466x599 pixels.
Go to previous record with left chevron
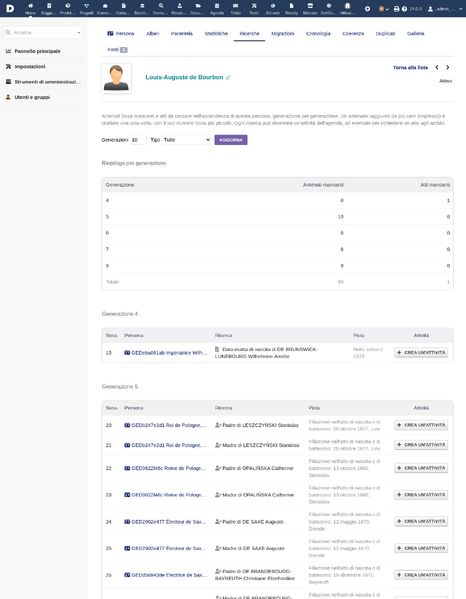click(x=437, y=67)
